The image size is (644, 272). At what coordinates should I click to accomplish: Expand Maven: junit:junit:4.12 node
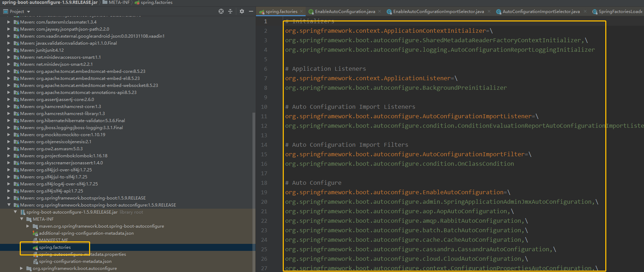click(9, 50)
